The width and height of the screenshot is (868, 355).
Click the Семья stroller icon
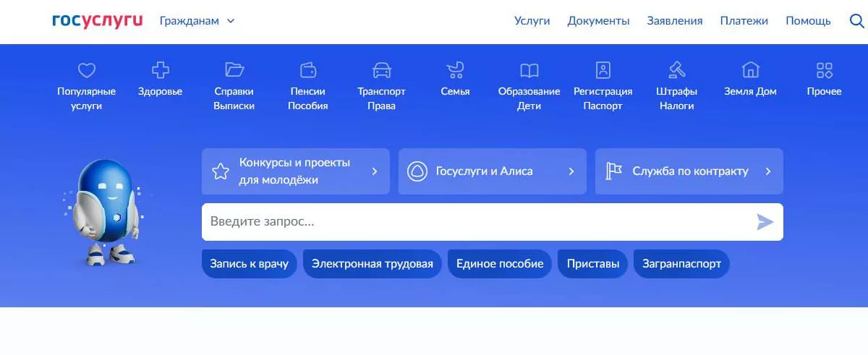click(x=455, y=70)
